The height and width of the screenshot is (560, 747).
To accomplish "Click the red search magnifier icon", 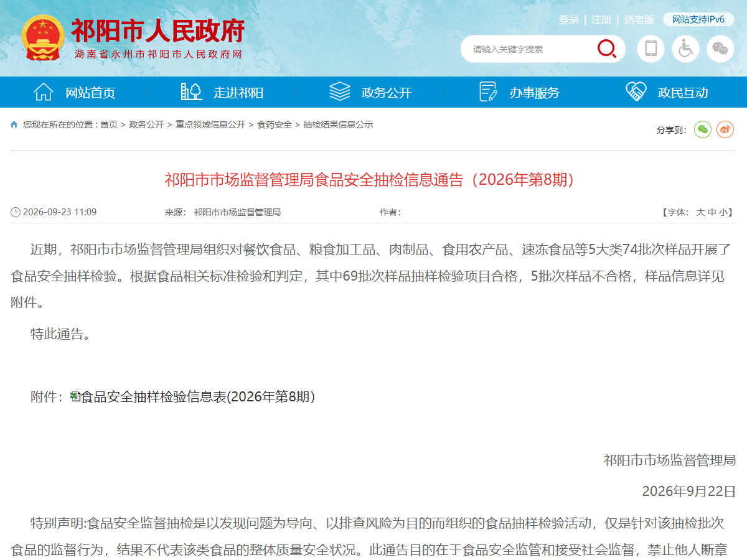I will pyautogui.click(x=607, y=49).
